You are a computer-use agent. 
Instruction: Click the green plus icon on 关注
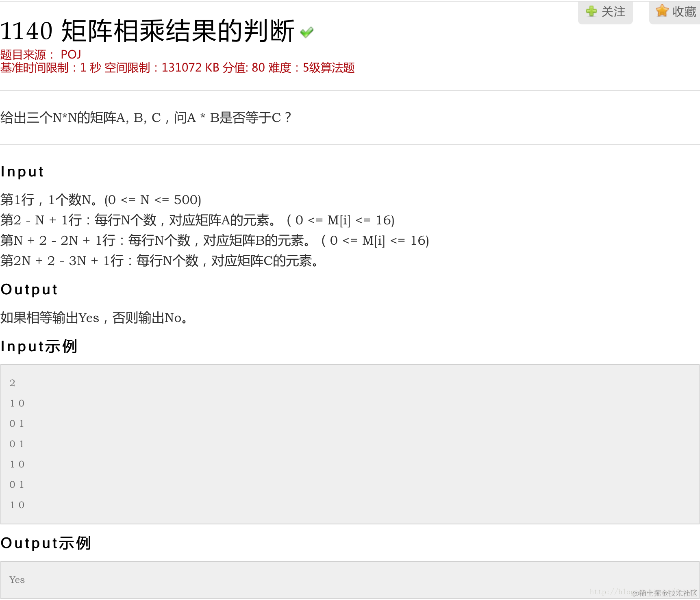click(x=591, y=11)
